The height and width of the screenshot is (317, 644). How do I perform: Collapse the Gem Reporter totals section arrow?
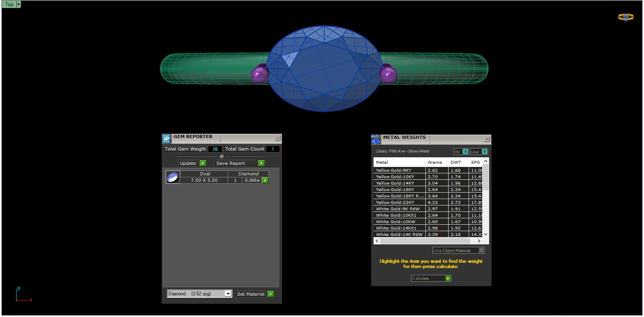222,156
